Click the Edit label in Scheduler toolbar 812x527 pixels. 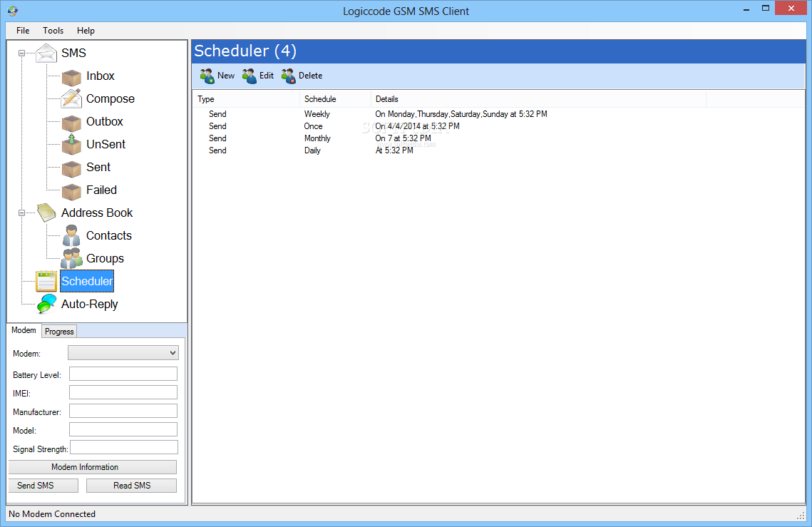click(x=266, y=76)
